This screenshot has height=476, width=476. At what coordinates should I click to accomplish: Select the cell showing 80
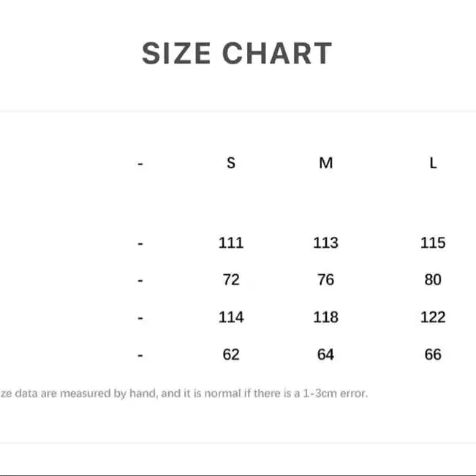433,280
